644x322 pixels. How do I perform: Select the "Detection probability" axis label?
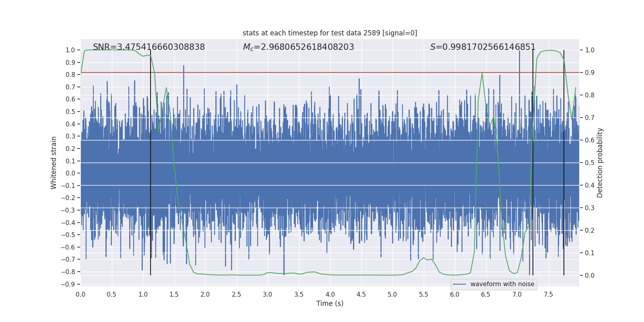click(x=600, y=163)
